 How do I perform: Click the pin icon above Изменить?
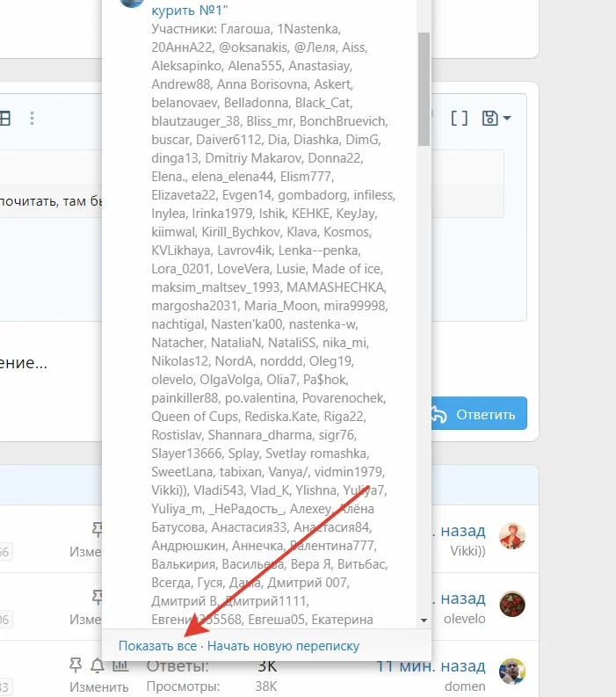[76, 665]
